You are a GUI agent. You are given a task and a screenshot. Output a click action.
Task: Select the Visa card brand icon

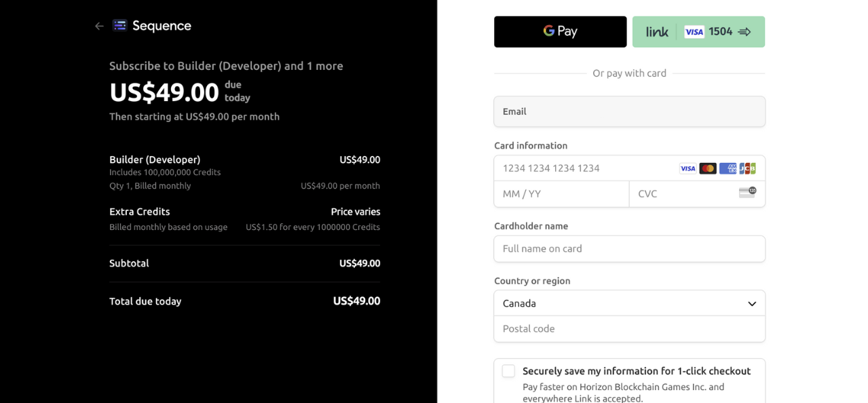[687, 168]
